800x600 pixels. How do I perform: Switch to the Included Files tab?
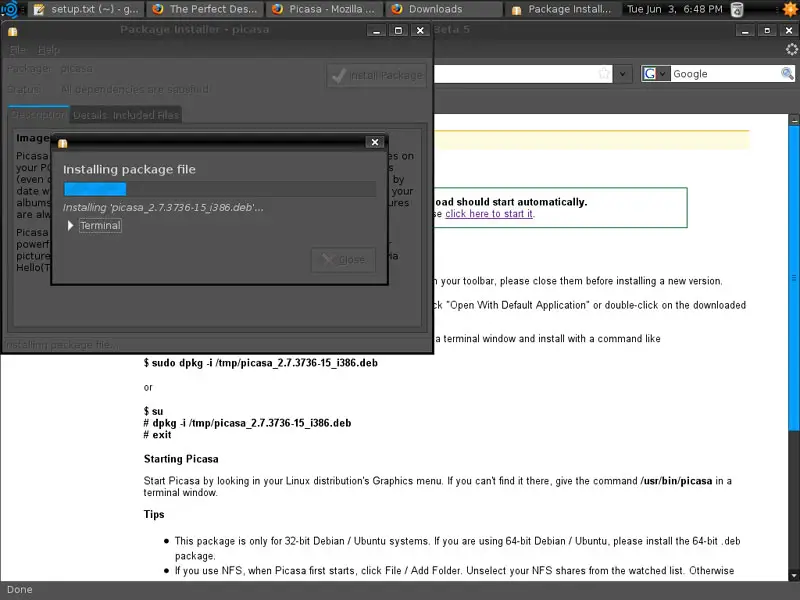point(146,116)
